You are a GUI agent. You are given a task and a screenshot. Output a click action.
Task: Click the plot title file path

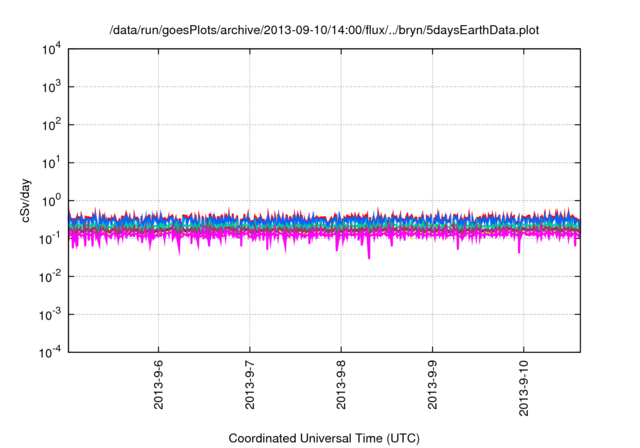324,31
